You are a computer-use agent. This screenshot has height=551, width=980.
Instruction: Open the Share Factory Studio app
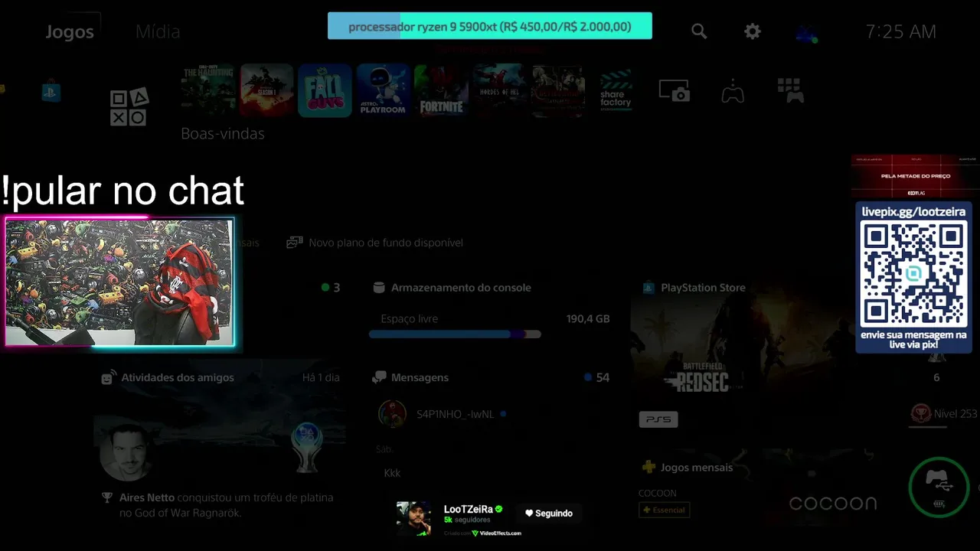pyautogui.click(x=616, y=90)
